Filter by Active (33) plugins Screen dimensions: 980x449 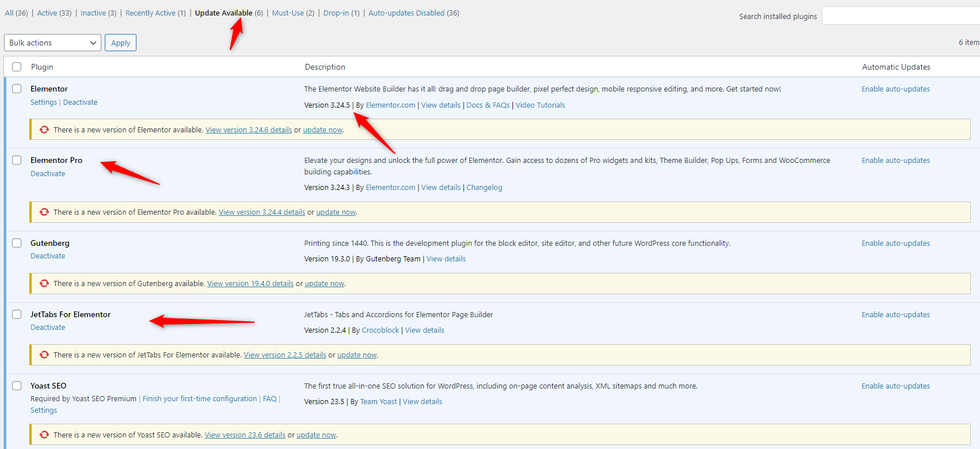click(x=54, y=13)
